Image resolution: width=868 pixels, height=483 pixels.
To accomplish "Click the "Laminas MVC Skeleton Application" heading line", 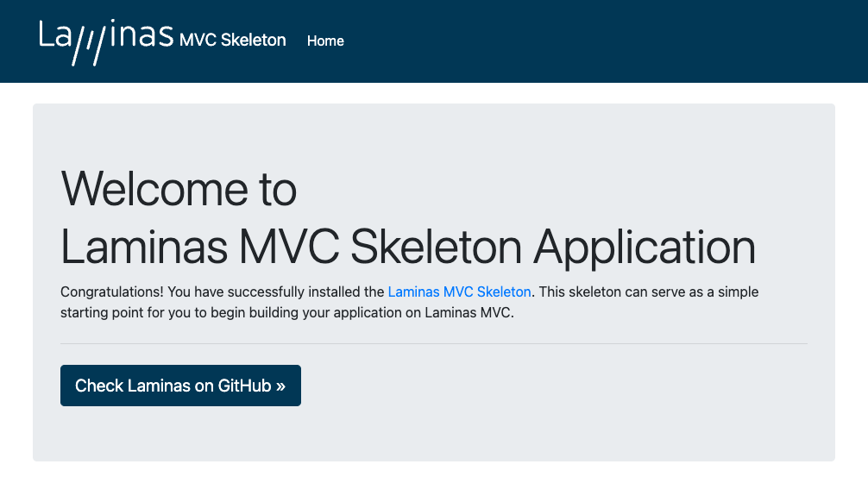I will coord(408,248).
